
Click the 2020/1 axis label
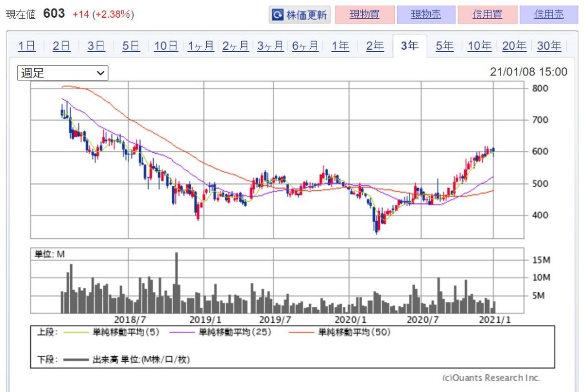click(x=350, y=320)
